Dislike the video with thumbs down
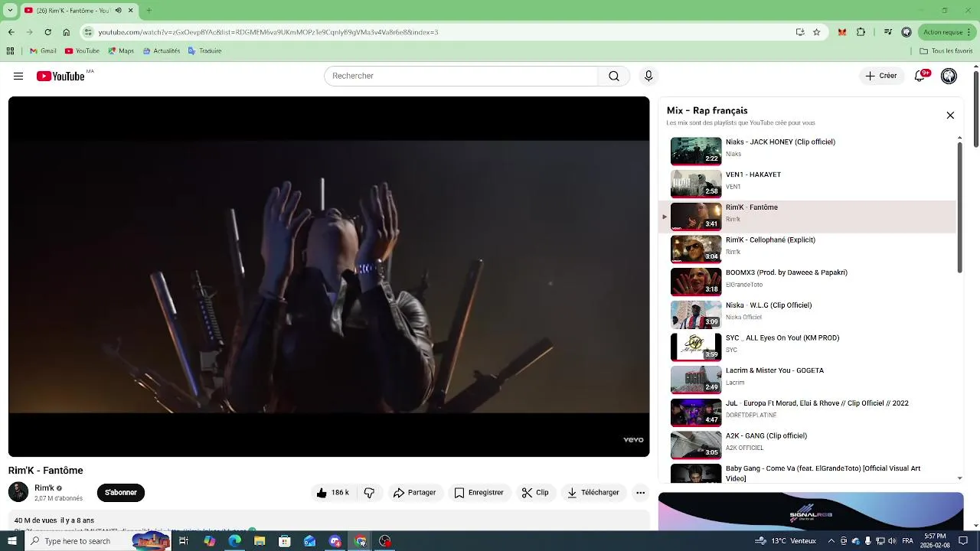This screenshot has height=551, width=980. click(369, 493)
